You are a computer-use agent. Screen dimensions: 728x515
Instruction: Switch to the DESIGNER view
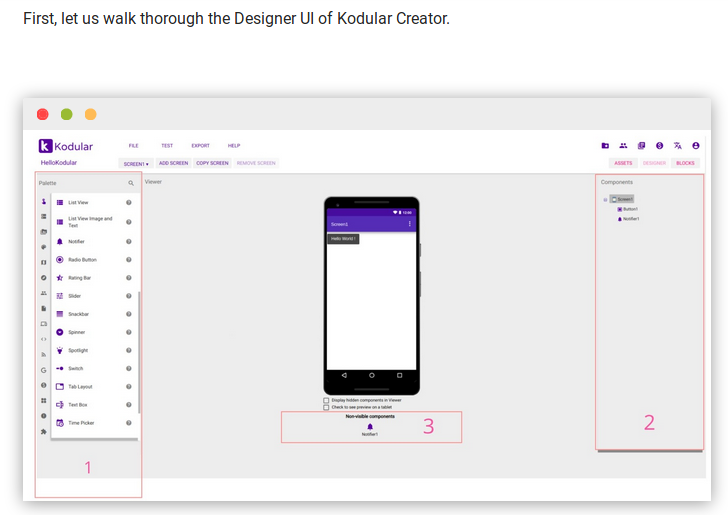[654, 163]
